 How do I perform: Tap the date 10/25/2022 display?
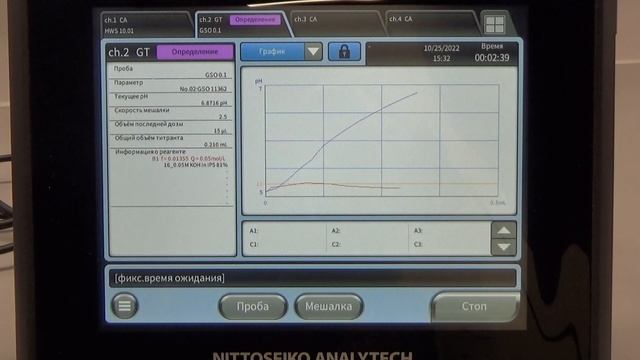(441, 48)
